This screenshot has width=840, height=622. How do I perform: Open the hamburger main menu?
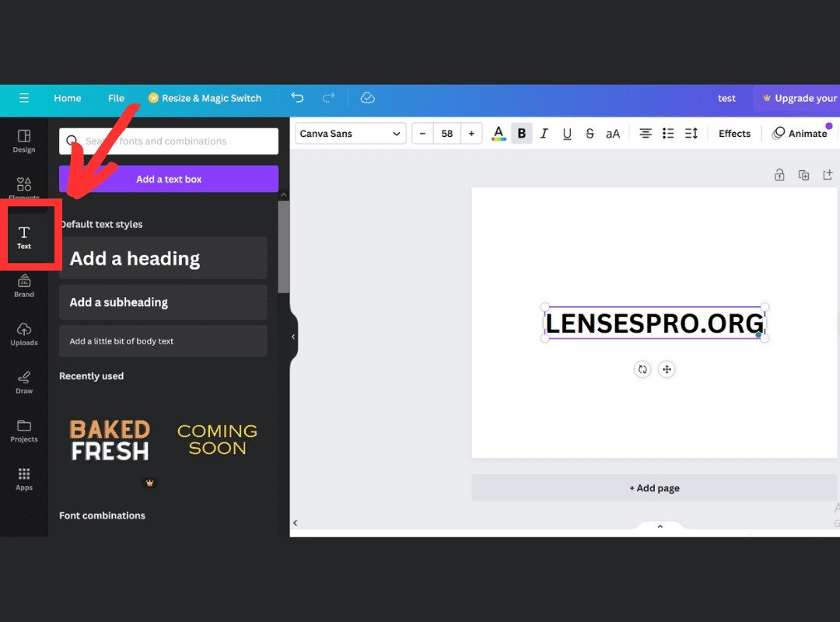(23, 98)
